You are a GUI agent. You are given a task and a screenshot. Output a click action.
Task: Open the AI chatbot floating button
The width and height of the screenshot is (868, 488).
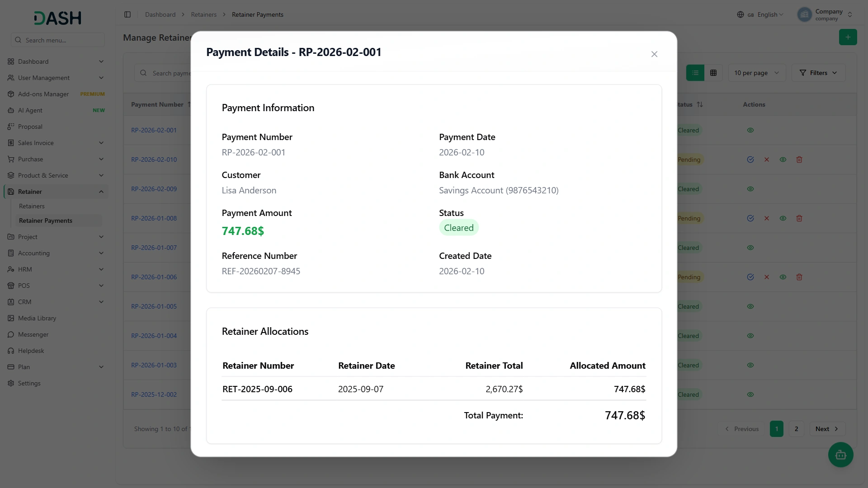pyautogui.click(x=840, y=455)
